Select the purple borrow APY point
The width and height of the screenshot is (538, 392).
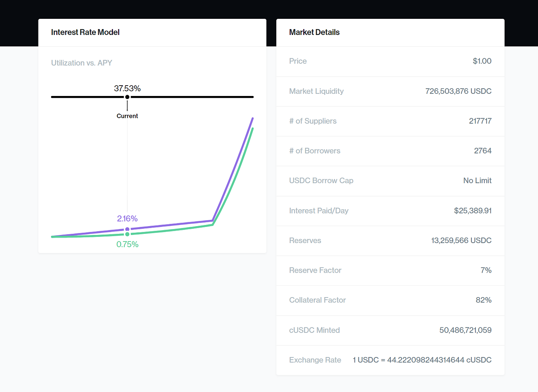tap(127, 229)
